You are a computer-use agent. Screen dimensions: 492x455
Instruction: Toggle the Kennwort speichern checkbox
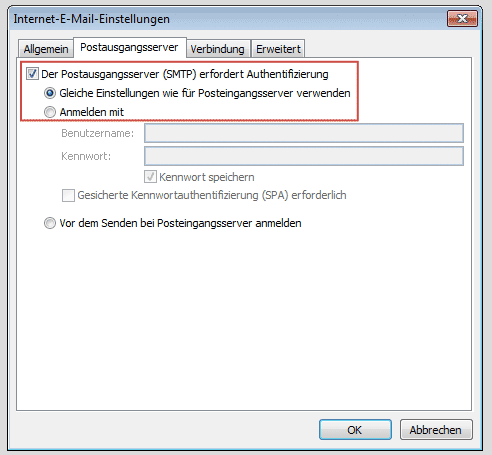[x=150, y=177]
